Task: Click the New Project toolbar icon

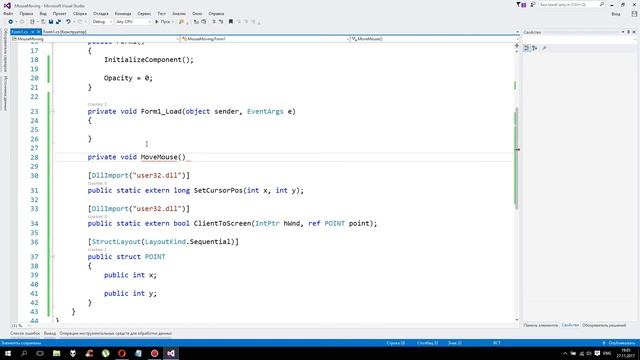Action: (32, 22)
